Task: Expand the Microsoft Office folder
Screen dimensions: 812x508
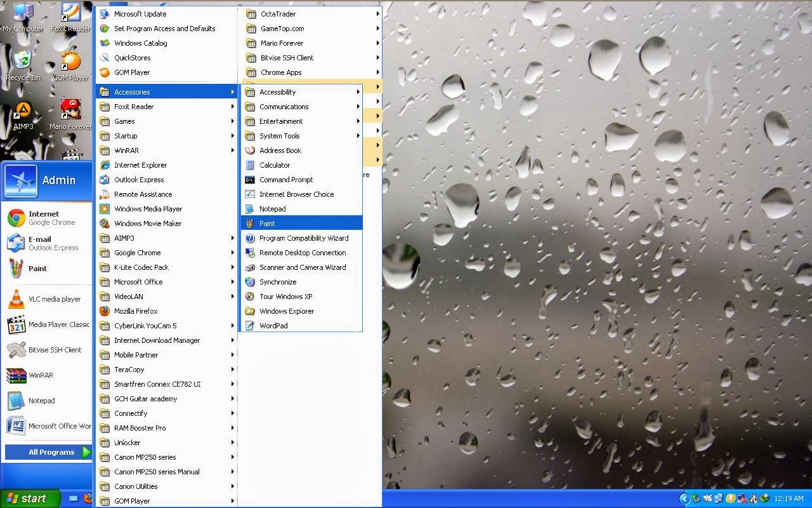Action: (166, 282)
